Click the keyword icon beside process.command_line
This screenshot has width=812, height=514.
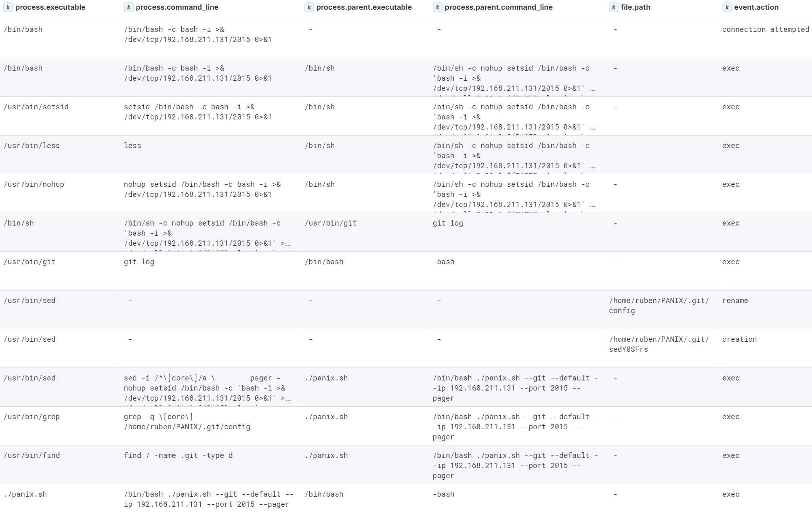coord(128,7)
